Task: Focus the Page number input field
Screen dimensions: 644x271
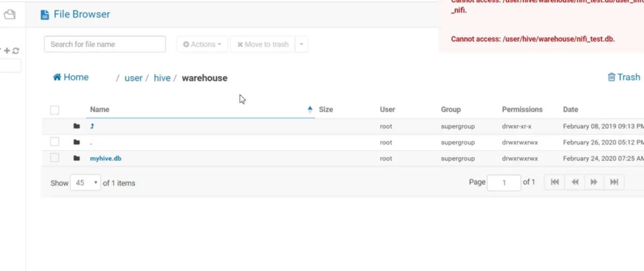Action: (x=504, y=182)
